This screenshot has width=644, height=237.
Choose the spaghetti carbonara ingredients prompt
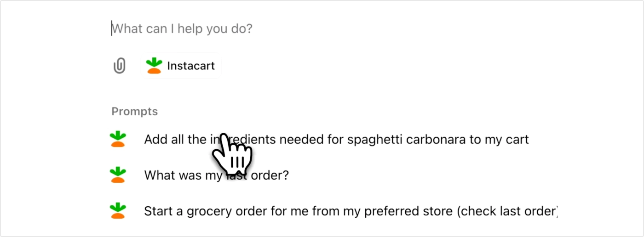tap(336, 139)
